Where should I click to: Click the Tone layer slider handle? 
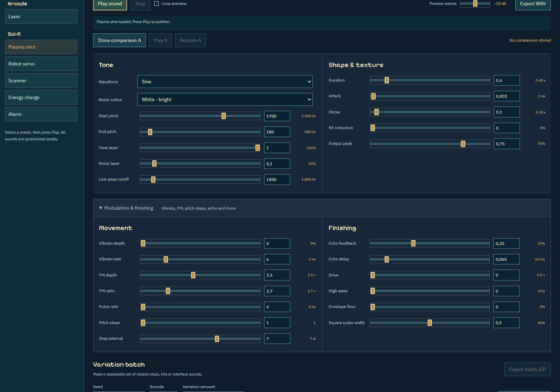(258, 148)
